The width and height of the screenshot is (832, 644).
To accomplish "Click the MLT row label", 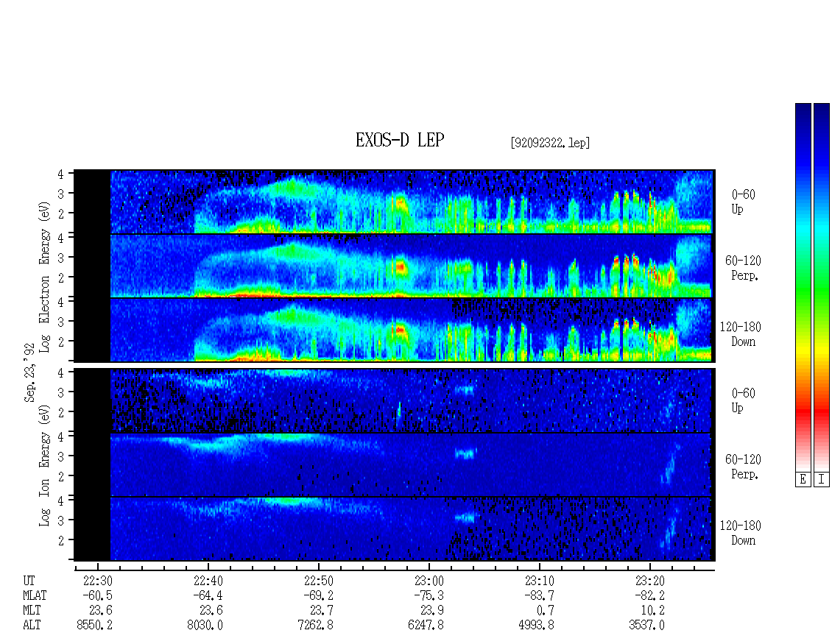I will point(32,611).
